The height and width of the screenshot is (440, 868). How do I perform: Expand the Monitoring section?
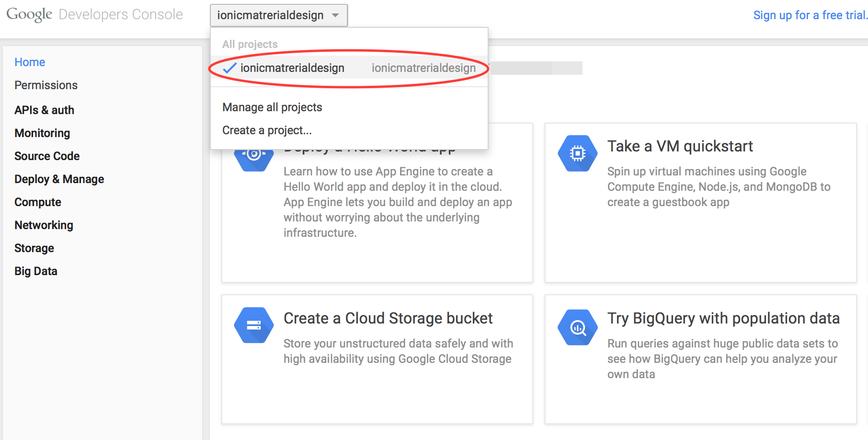tap(42, 133)
